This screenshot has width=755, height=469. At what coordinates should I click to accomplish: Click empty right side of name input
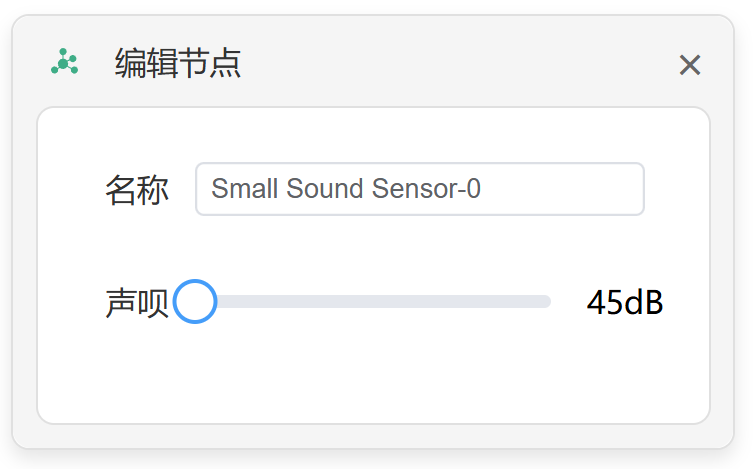pos(580,189)
